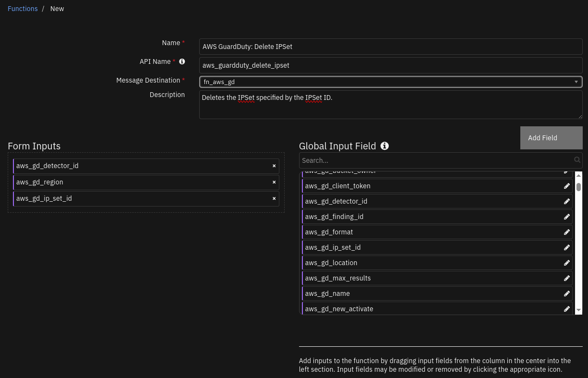This screenshot has height=378, width=588.
Task: Edit the aws_gd_client_token field pencil icon
Action: point(567,186)
